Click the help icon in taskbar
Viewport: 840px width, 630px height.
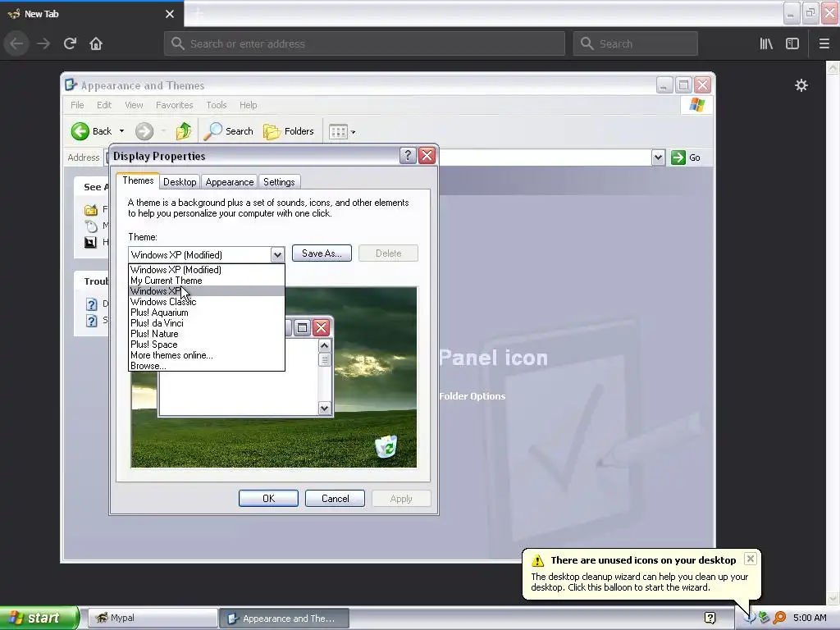click(x=710, y=618)
